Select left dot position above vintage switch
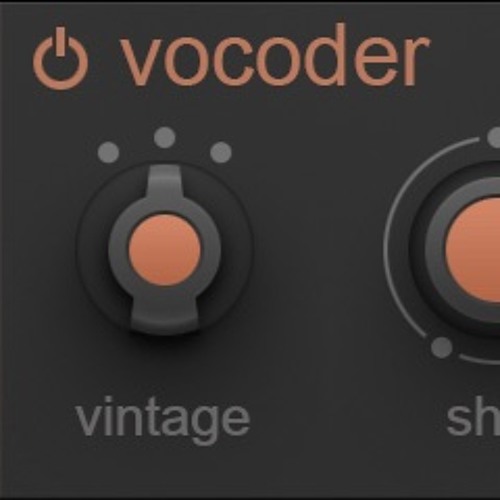The image size is (500, 500). tap(109, 152)
